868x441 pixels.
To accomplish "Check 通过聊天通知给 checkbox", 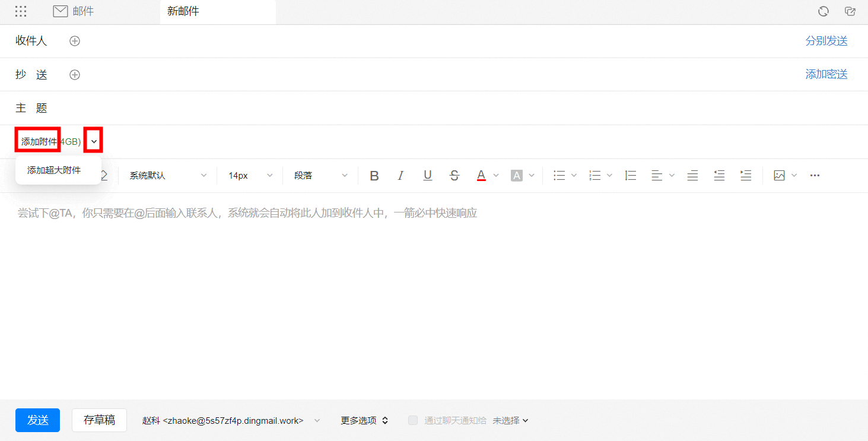I will point(413,420).
